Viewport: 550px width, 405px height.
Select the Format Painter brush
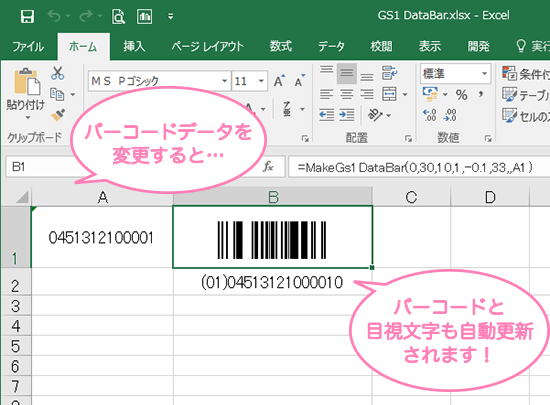(x=58, y=115)
